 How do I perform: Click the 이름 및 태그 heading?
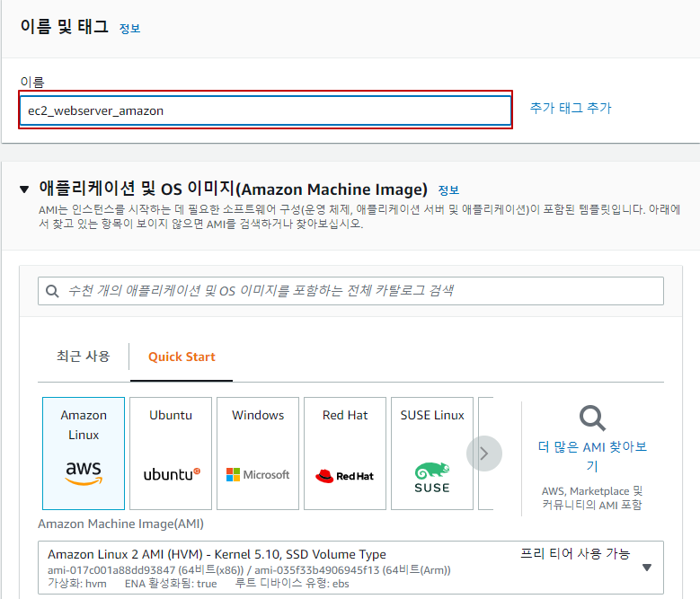[x=65, y=26]
